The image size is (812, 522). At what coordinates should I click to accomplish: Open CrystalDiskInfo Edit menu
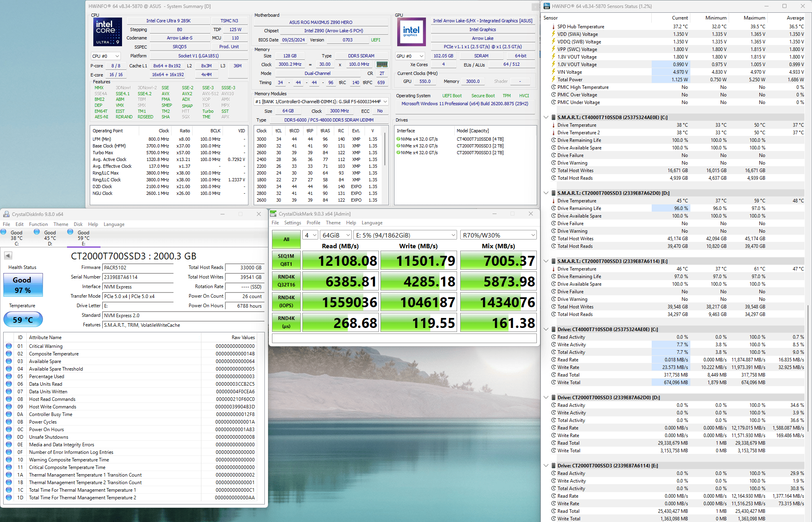click(20, 224)
